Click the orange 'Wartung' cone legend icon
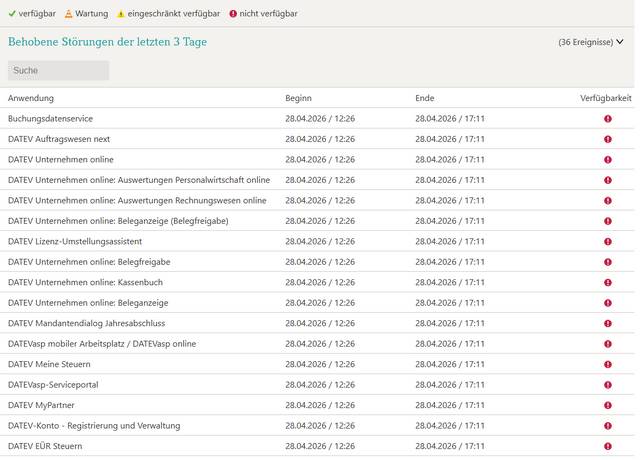 pos(69,14)
